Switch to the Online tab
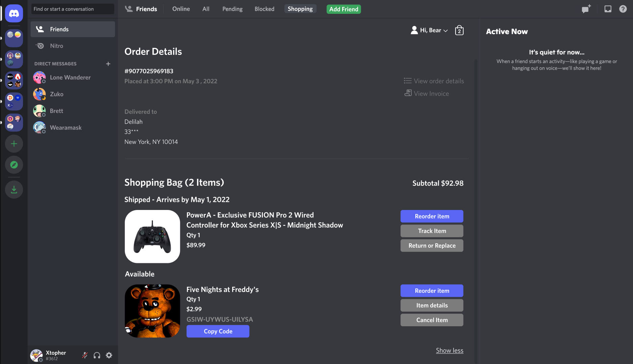633x364 pixels. coord(181,9)
